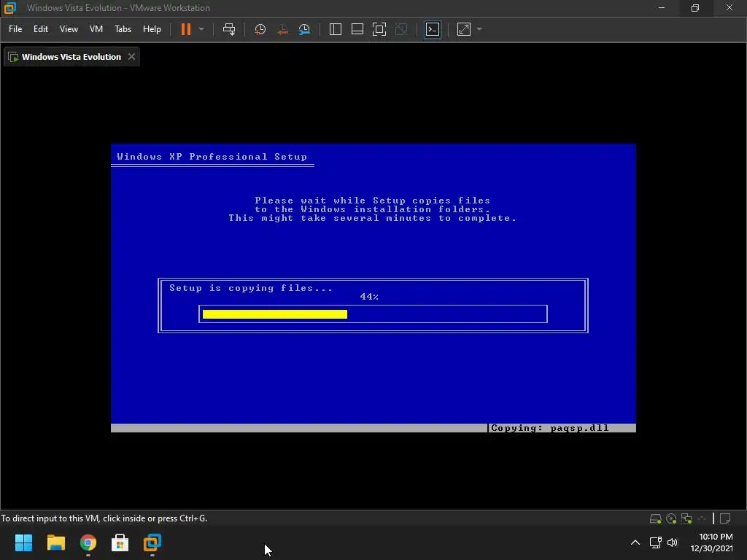Click the CD/DVD drive status icon

tap(671, 518)
